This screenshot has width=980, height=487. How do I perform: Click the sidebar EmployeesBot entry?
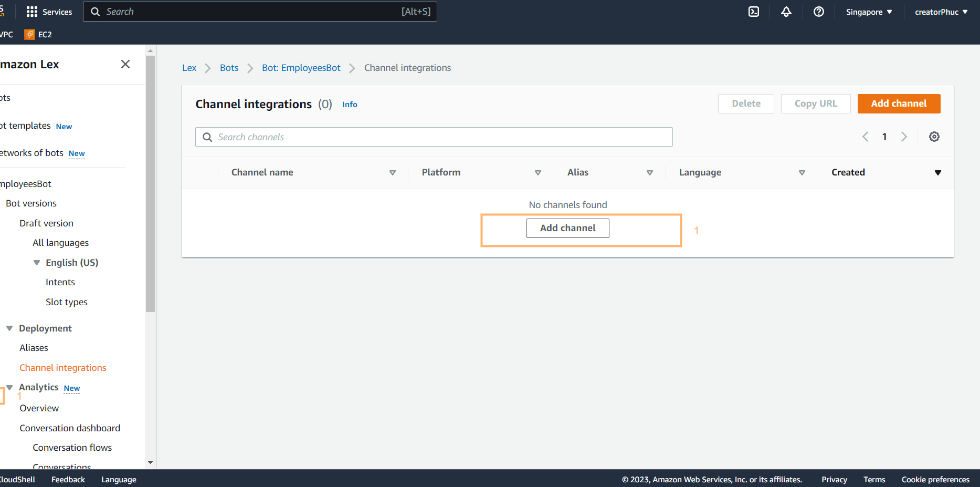tap(26, 184)
